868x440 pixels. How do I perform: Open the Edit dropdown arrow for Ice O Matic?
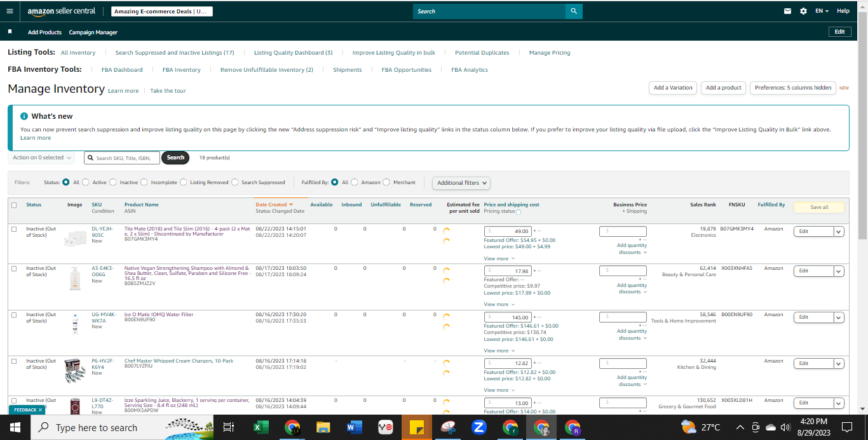(x=839, y=317)
